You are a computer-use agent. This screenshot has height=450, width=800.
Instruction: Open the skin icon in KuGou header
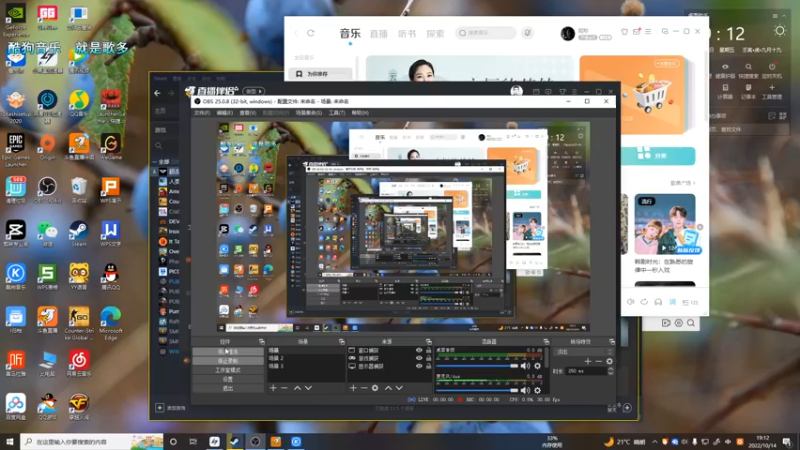(624, 32)
